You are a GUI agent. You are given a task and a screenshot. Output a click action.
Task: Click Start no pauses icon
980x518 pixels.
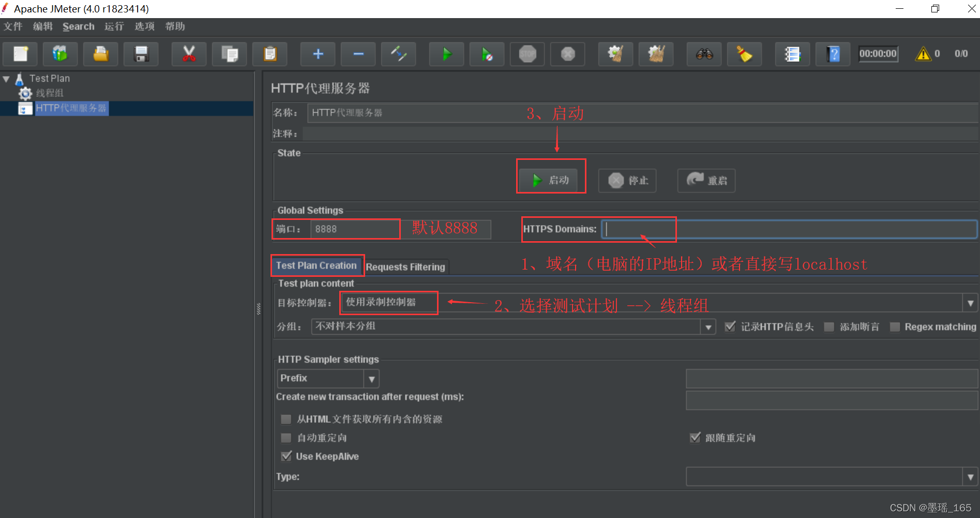[x=487, y=54]
